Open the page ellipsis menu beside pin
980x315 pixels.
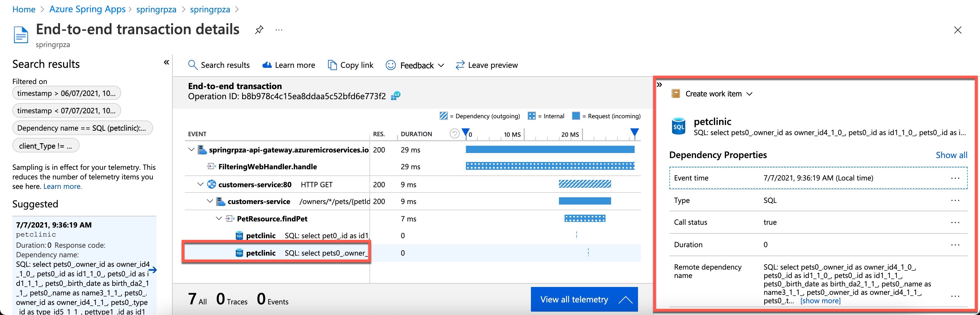(279, 30)
